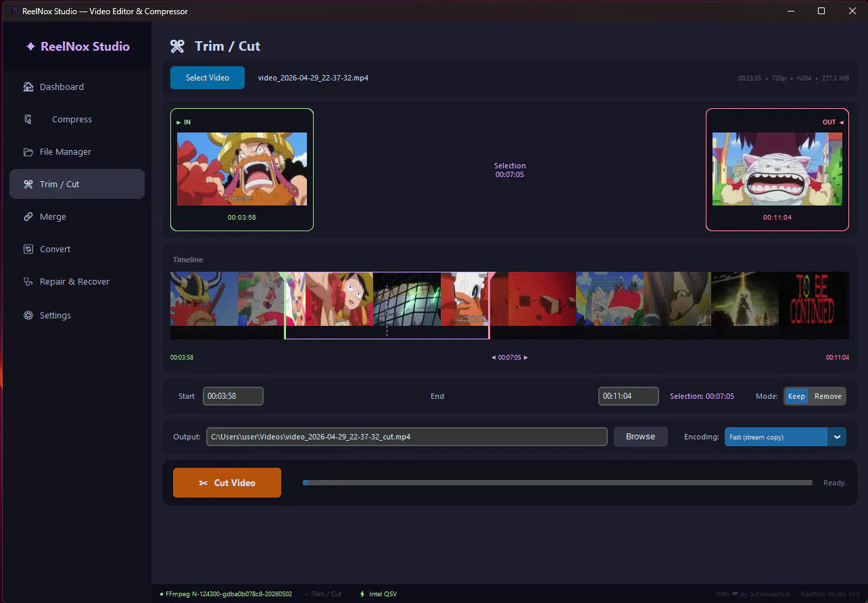Click the dashed playhead line in timeline
The height and width of the screenshot is (603, 868).
[x=387, y=310]
